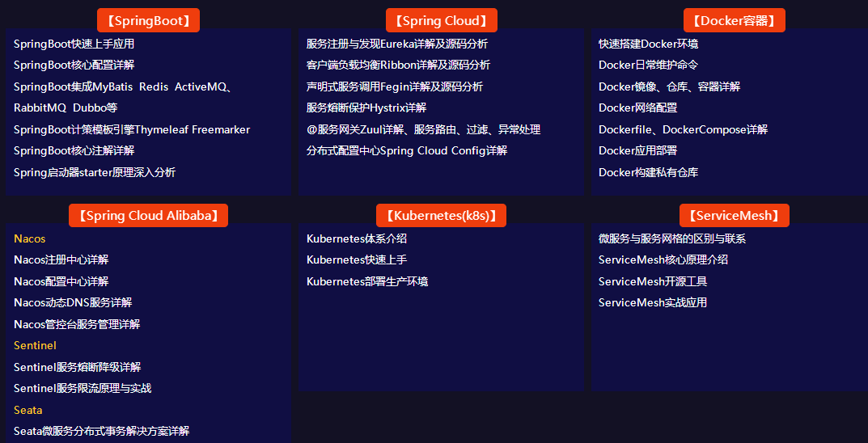The width and height of the screenshot is (868, 443).
Task: Select Seata微服务分布式事务解决方案详解
Action: (x=101, y=431)
